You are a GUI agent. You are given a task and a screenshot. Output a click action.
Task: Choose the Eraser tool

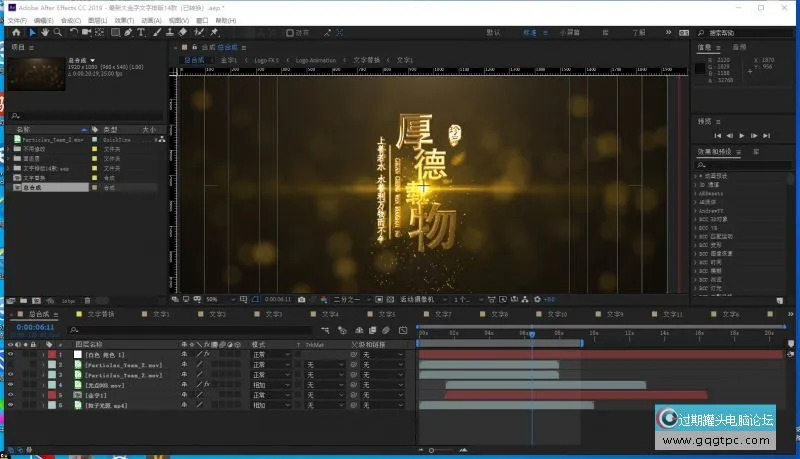185,32
